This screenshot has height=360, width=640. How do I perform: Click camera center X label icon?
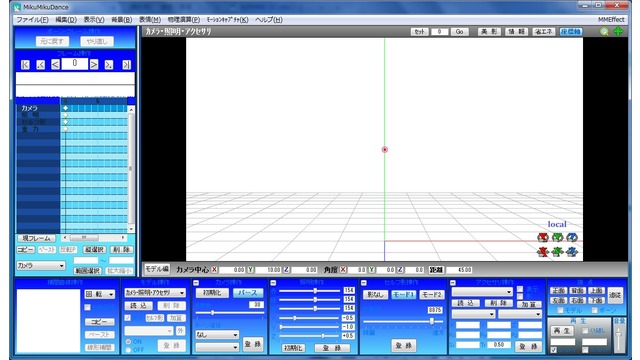(x=214, y=270)
